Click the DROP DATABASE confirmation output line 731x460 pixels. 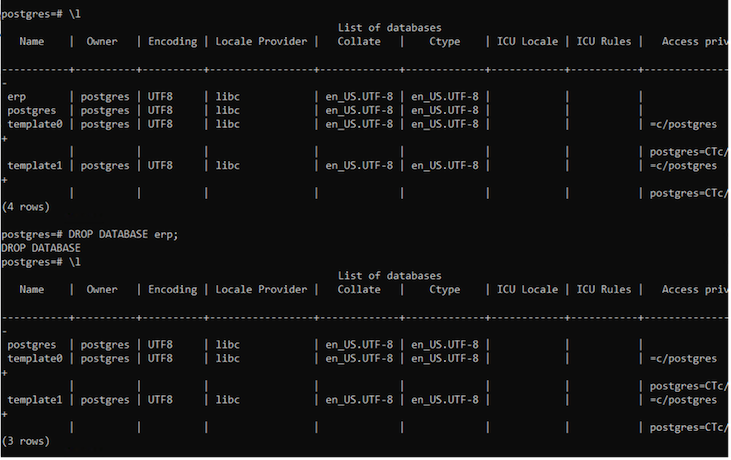41,248
